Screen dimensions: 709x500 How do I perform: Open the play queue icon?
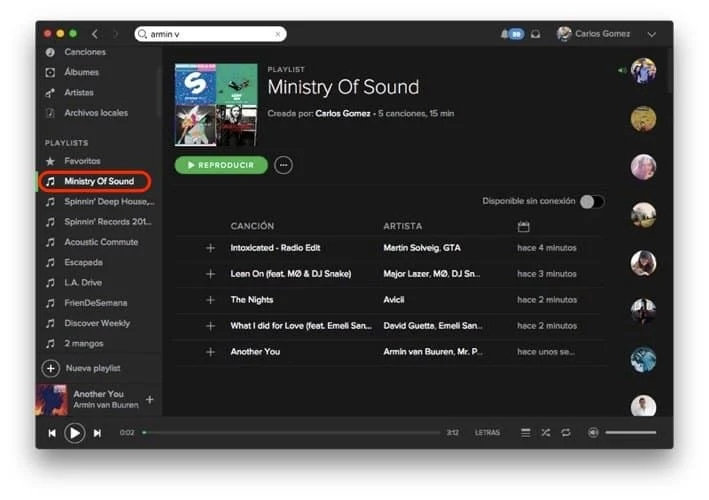point(525,433)
